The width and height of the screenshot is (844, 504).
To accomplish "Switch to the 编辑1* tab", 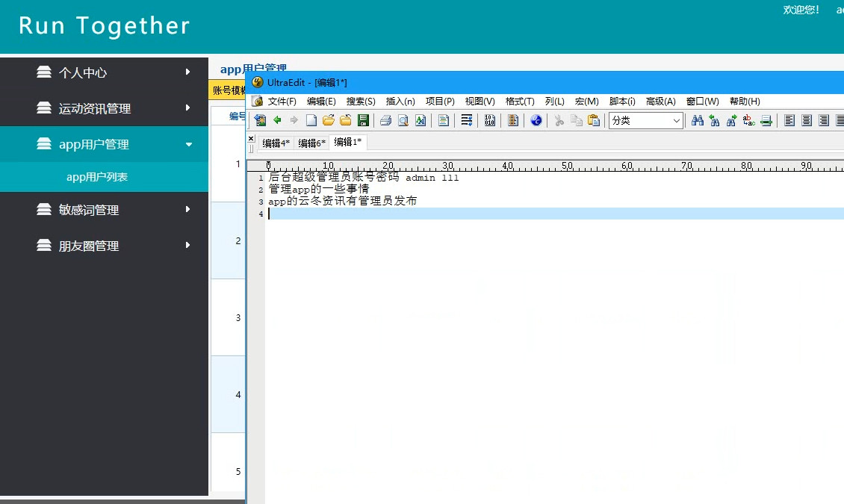I will tap(348, 142).
